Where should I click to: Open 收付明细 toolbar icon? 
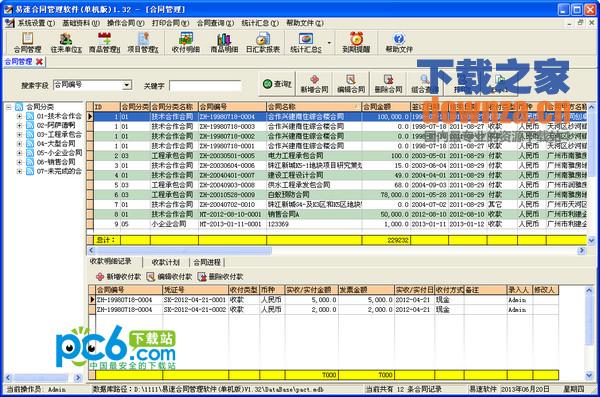tap(186, 43)
